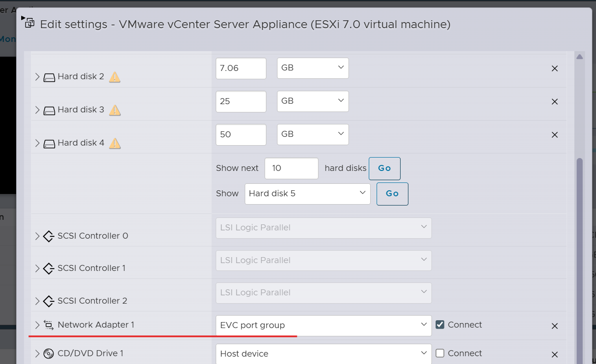Expand SCSI Controller 1 details
596x364 pixels.
point(37,269)
